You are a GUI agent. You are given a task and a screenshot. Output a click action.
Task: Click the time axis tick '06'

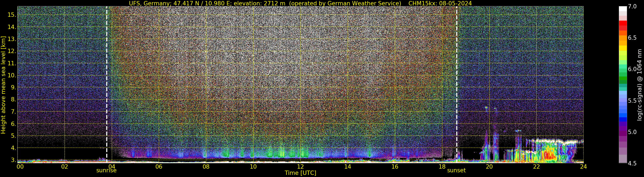(159, 166)
